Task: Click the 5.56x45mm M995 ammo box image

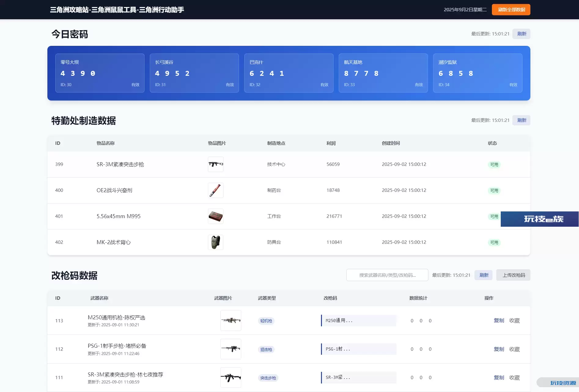Action: click(216, 216)
